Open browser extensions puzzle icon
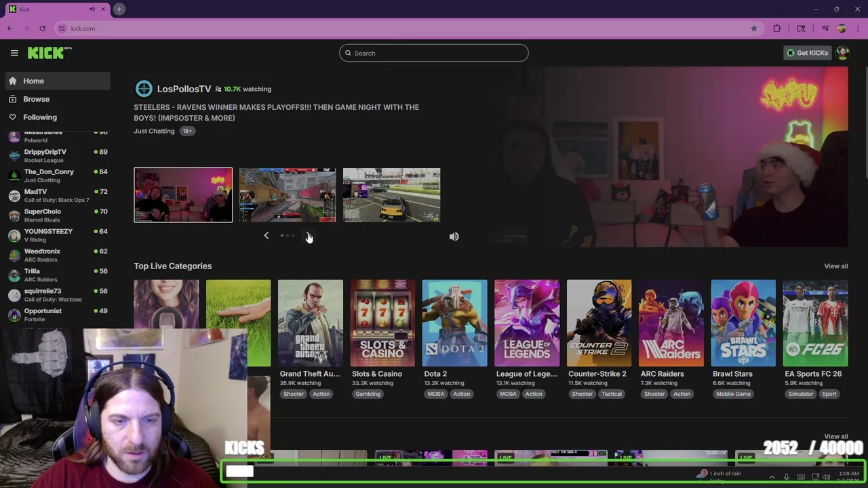868x488 pixels. [x=777, y=28]
